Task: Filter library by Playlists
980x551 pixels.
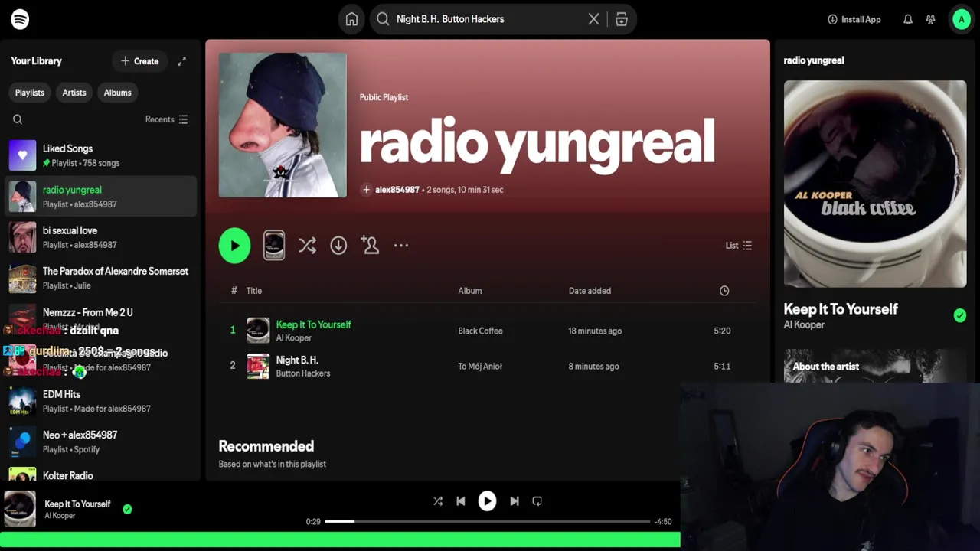Action: 30,93
